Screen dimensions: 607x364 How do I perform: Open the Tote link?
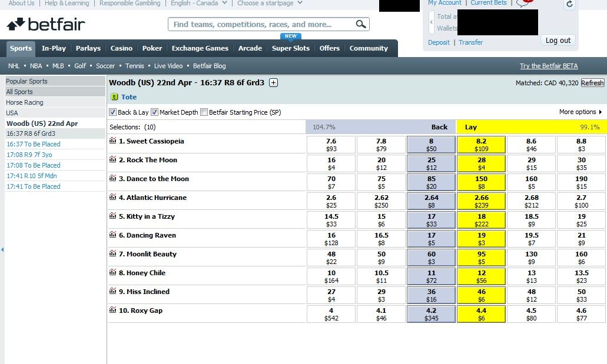click(129, 97)
